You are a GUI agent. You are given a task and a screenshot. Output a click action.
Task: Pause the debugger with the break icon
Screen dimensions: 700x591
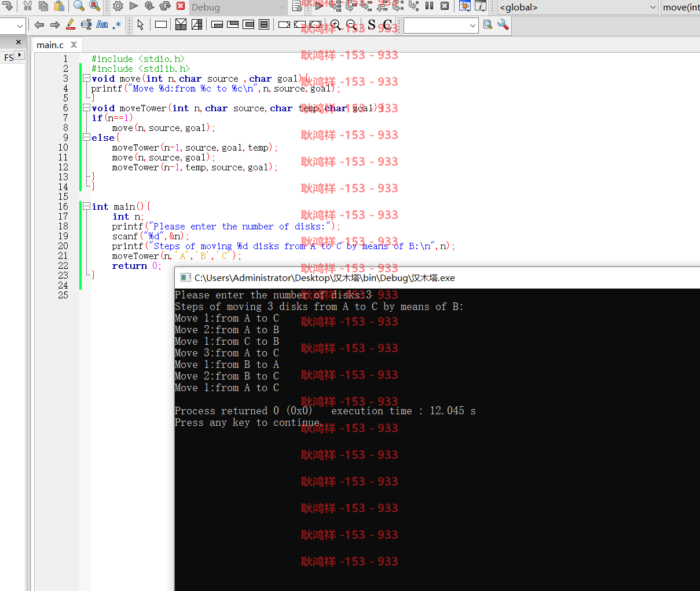[430, 6]
